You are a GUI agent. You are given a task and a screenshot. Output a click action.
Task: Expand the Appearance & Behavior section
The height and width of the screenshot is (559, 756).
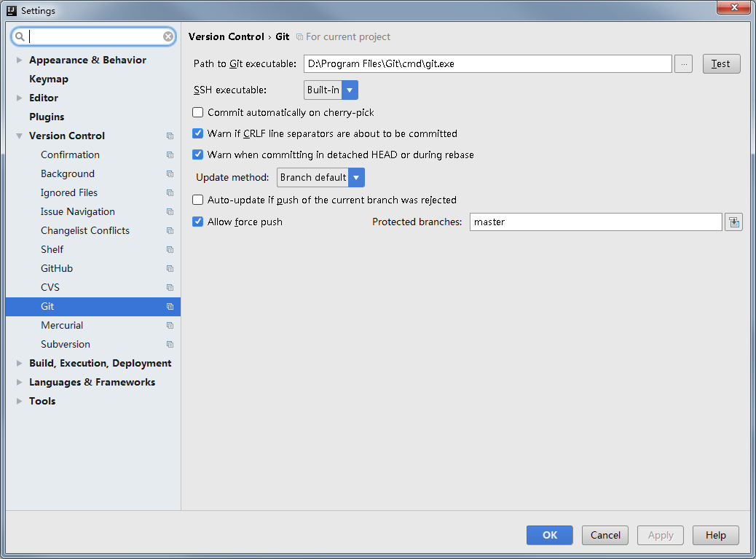coord(19,60)
